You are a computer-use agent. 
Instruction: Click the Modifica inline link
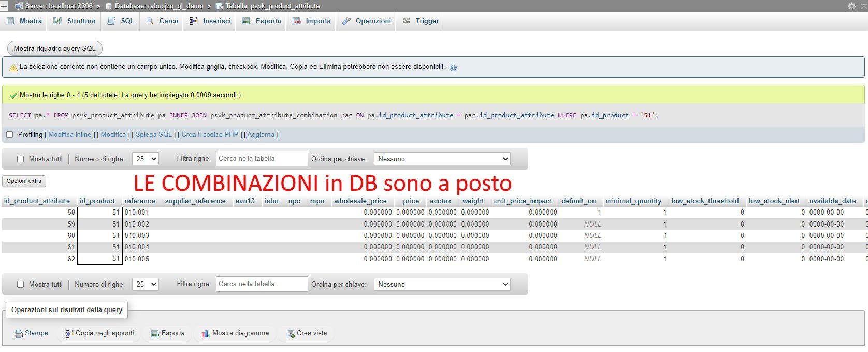click(70, 135)
